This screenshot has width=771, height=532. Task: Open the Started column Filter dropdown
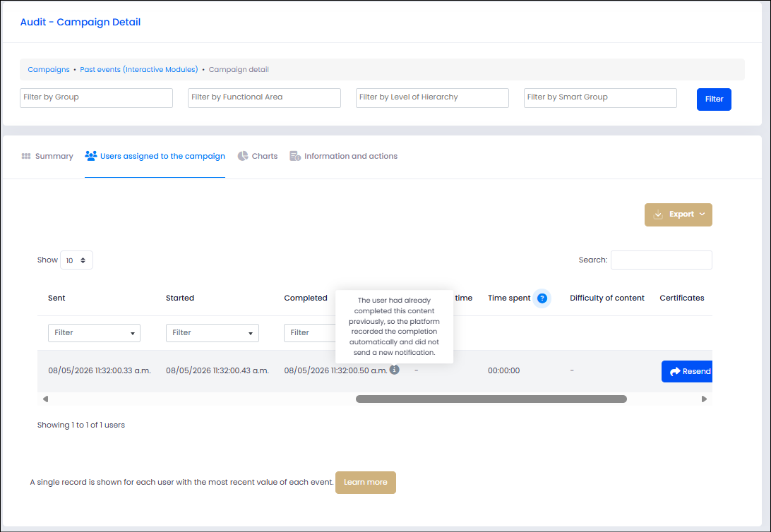213,332
